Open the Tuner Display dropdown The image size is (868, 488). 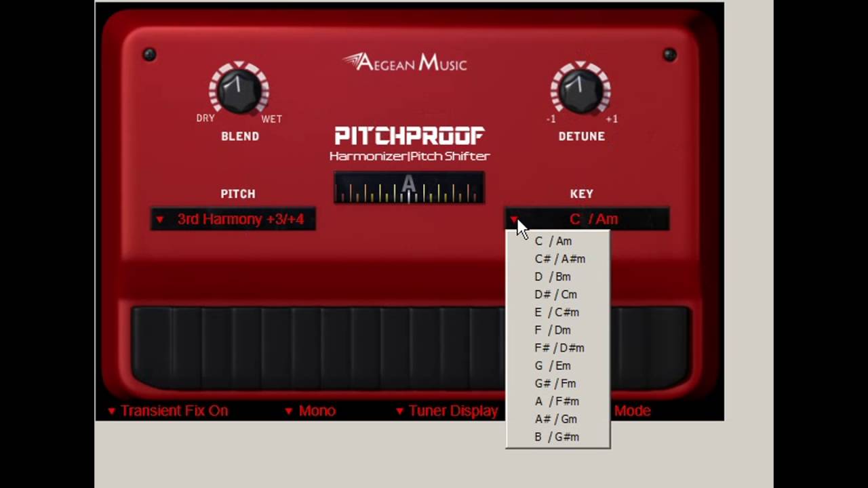click(x=446, y=411)
